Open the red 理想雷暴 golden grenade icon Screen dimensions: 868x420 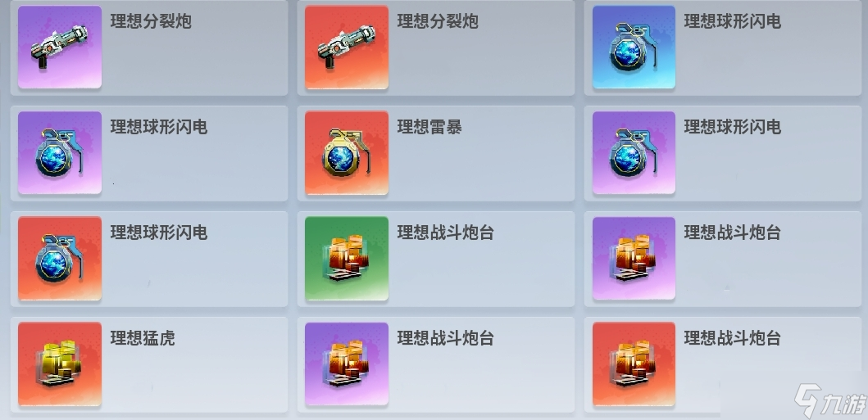point(347,153)
